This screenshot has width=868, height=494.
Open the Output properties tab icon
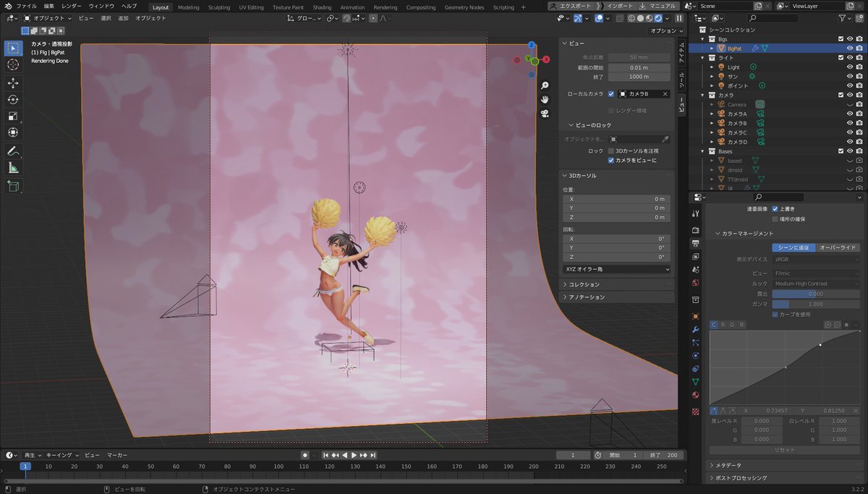click(696, 243)
